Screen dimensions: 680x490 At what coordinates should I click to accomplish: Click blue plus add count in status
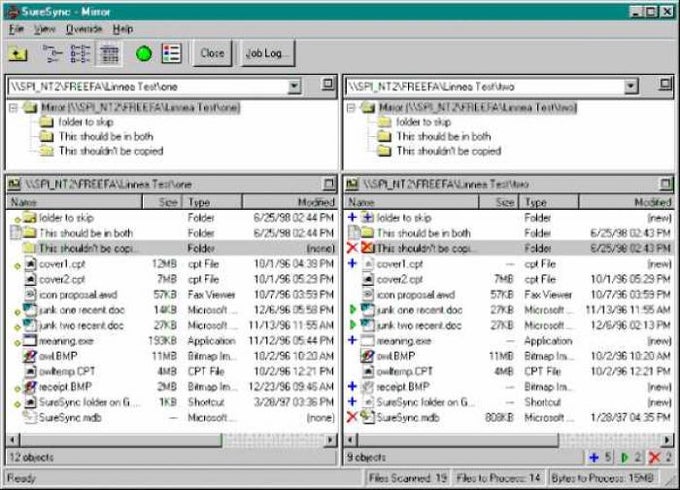[600, 457]
